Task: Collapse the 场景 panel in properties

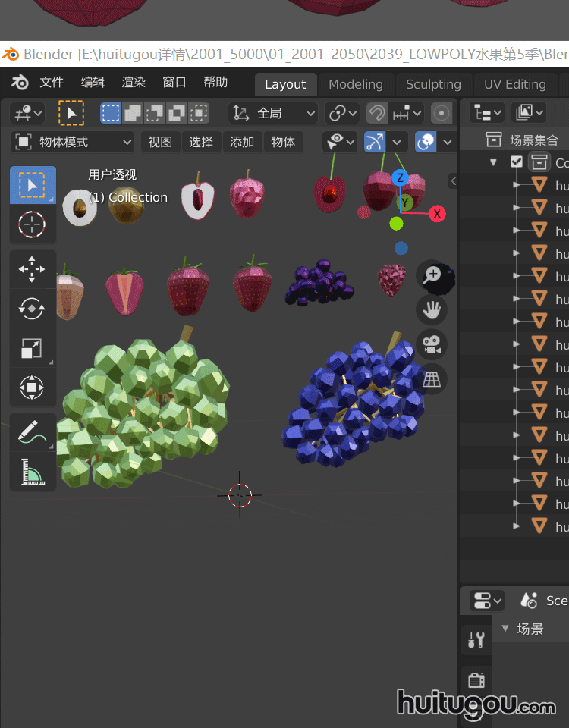Action: 506,629
